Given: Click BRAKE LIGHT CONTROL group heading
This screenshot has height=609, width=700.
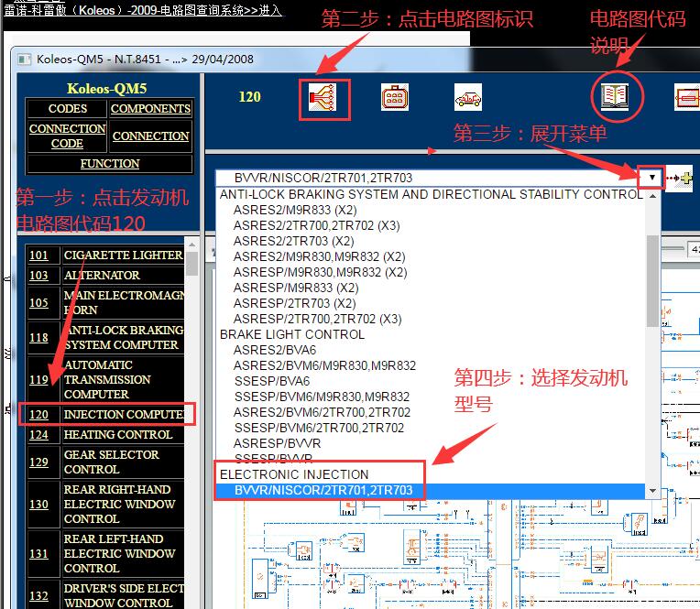Looking at the screenshot, I should 292,334.
